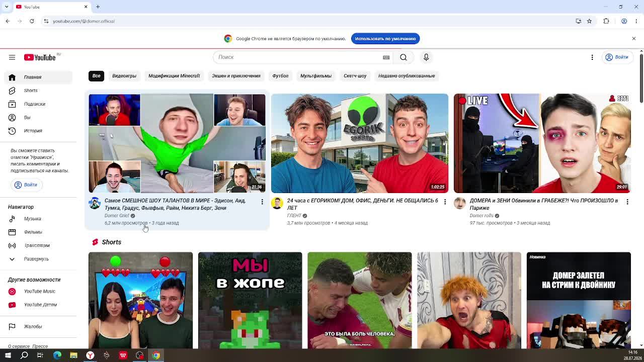Select Недавно опубликованные filter chip
This screenshot has height=362, width=644.
[x=407, y=76]
